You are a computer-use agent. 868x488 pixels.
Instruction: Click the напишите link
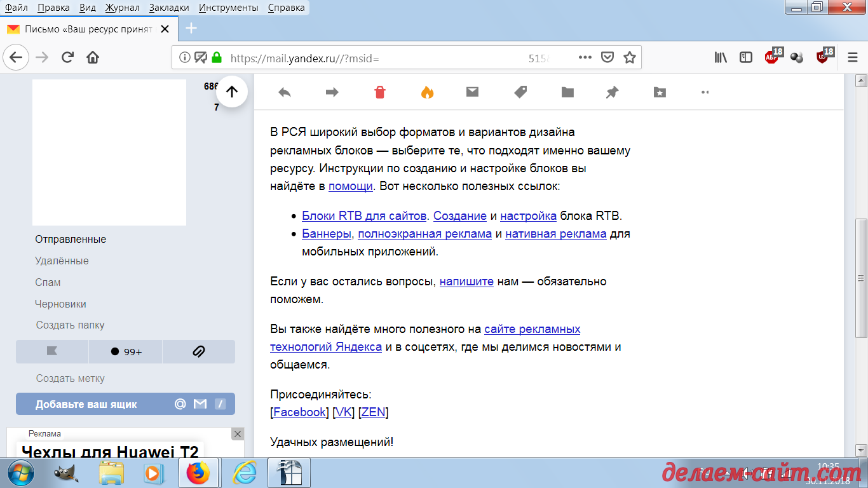[466, 281]
